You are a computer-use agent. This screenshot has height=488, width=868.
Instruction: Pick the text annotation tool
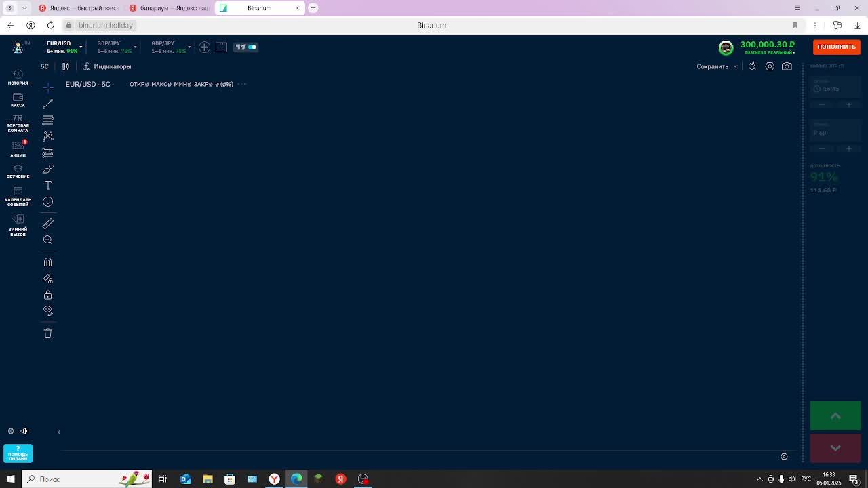[x=47, y=185]
